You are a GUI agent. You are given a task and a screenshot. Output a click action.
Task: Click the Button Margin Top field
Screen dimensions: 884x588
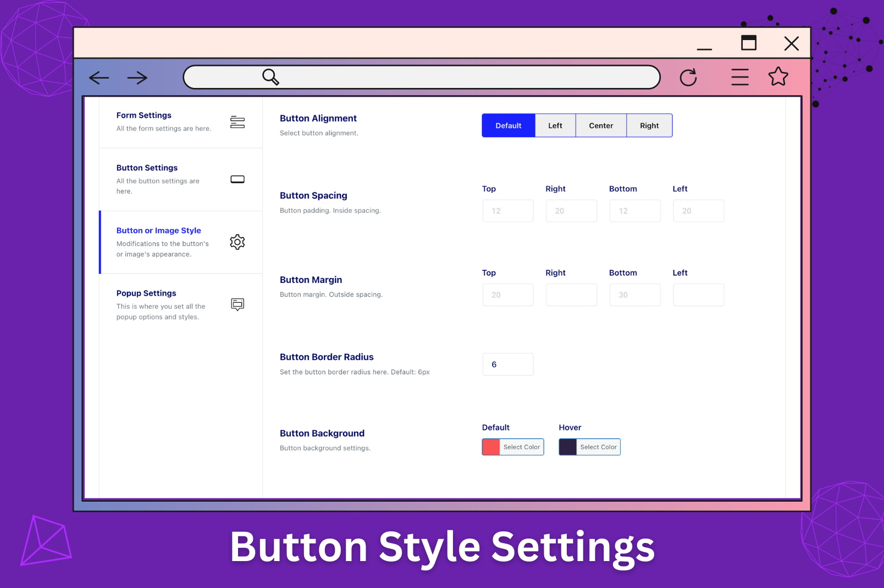(x=508, y=295)
